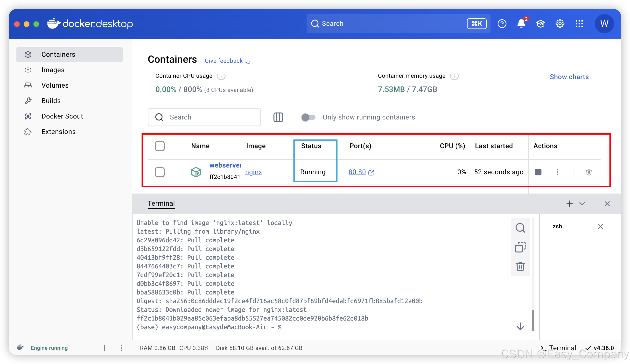Open Settings gear icon in header
The image size is (630, 364).
(560, 24)
